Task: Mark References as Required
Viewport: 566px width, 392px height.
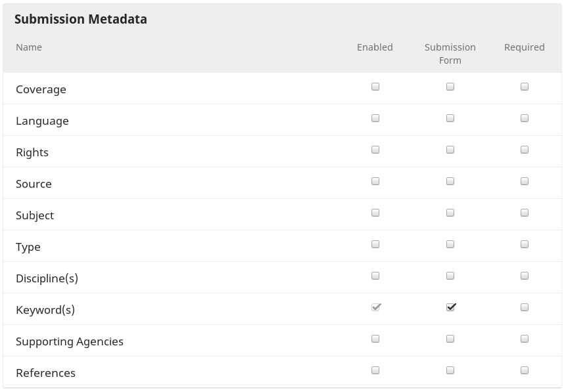Action: pos(525,370)
